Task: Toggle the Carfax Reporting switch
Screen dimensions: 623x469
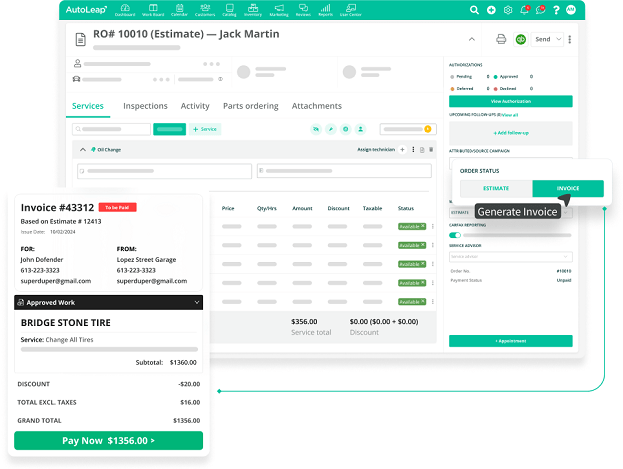Action: click(455, 235)
